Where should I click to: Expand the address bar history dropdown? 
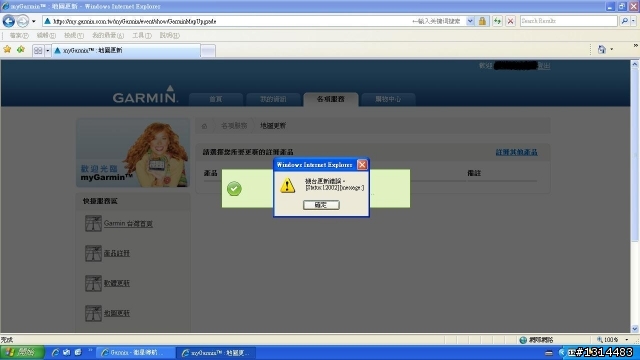click(x=470, y=21)
